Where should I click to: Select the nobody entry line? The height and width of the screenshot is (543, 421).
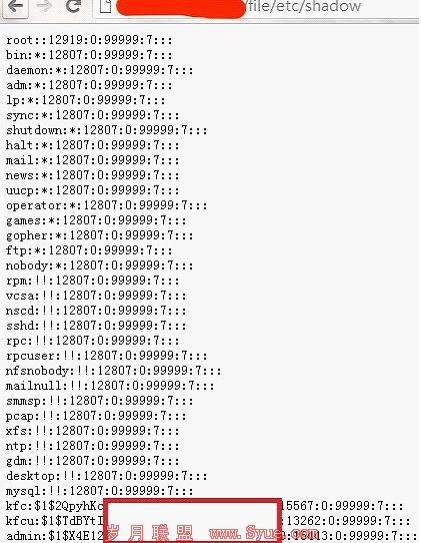pos(100,266)
